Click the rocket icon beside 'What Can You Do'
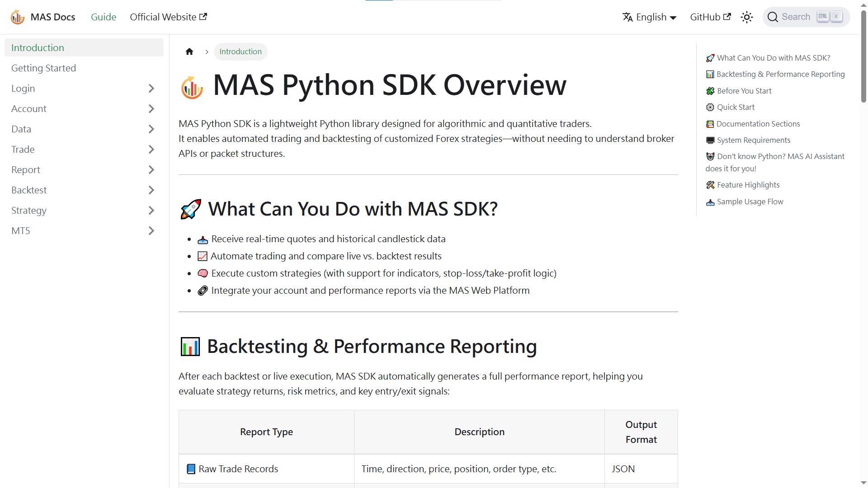This screenshot has width=868, height=488. [x=190, y=209]
